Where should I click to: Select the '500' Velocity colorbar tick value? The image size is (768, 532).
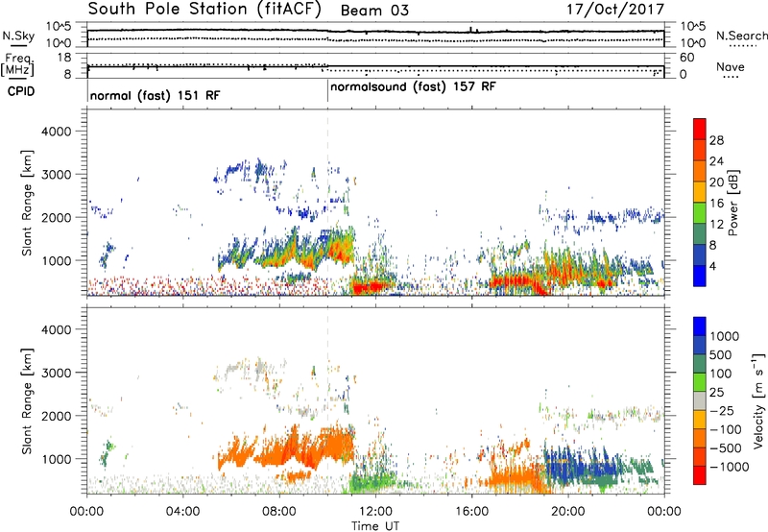721,355
